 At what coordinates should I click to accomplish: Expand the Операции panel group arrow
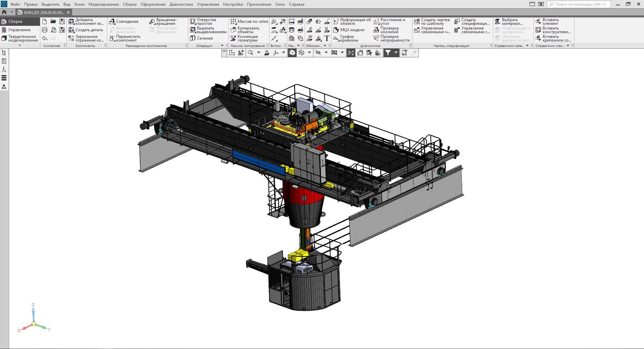(x=222, y=46)
